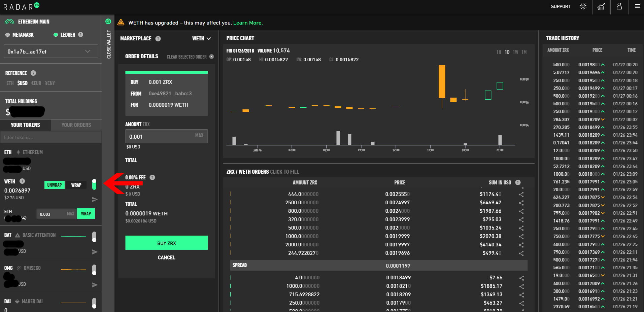
Task: Toggle the DAI trading switch
Action: pyautogui.click(x=94, y=303)
